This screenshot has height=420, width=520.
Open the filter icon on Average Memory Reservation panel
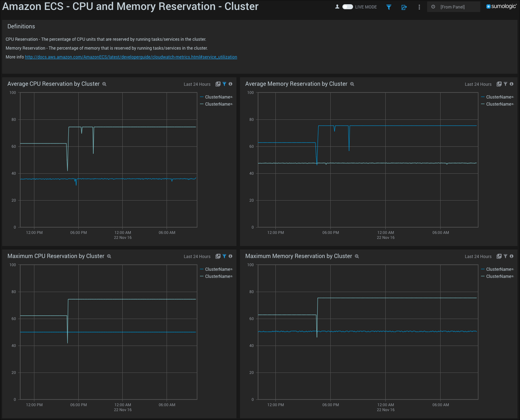click(x=505, y=84)
